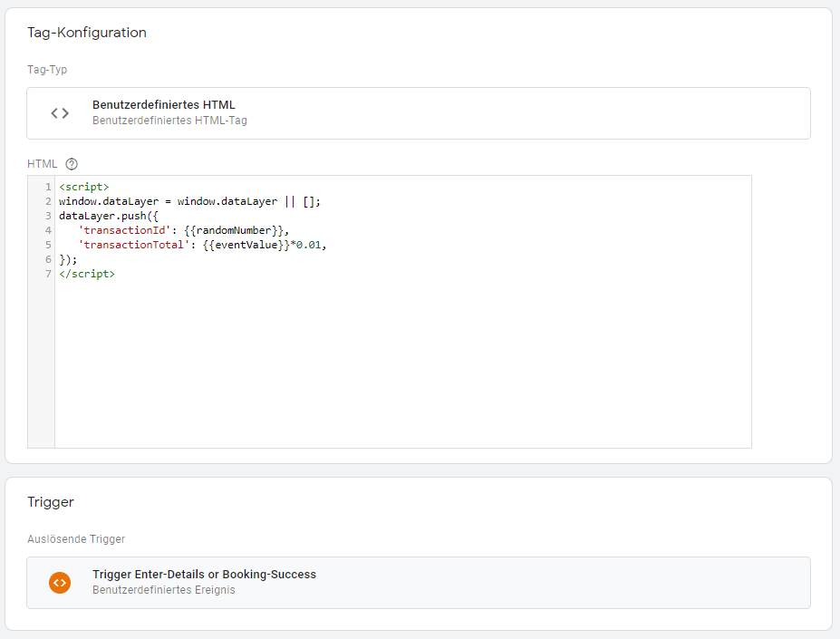The image size is (840, 639).
Task: Open the Trigger Enter-Details or Booking-Success row
Action: point(419,583)
